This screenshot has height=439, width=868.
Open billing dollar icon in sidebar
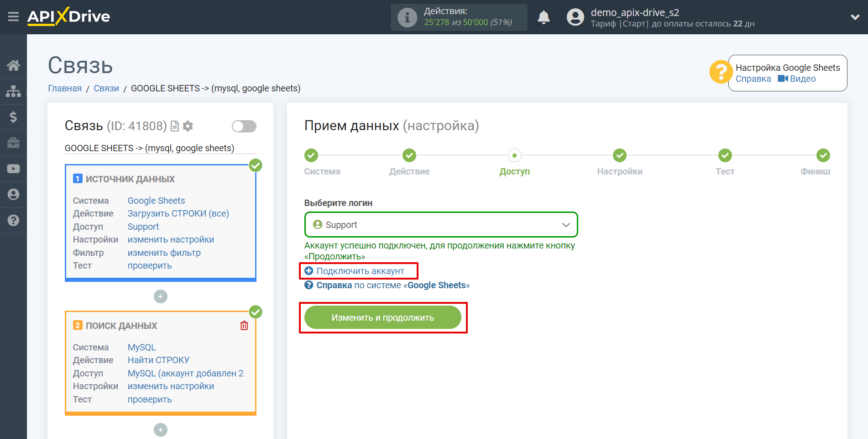(x=13, y=117)
